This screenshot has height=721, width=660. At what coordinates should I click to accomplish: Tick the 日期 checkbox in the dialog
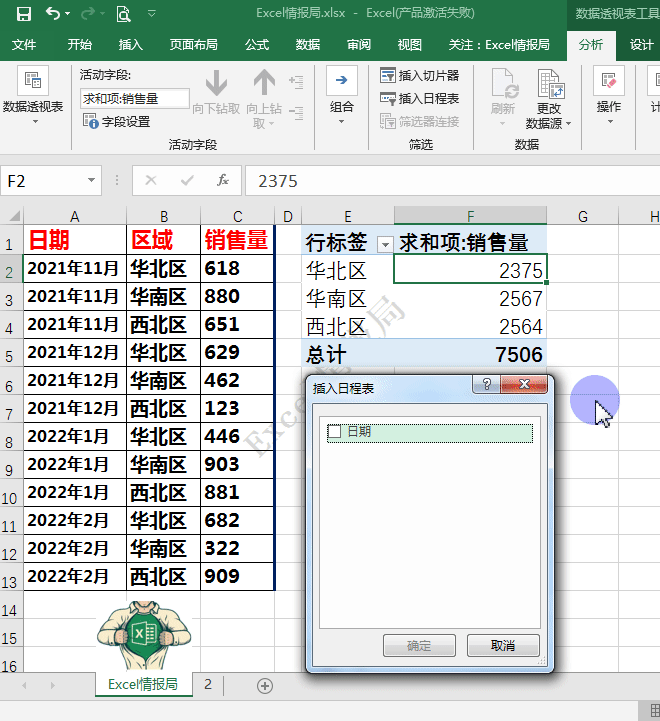click(334, 432)
